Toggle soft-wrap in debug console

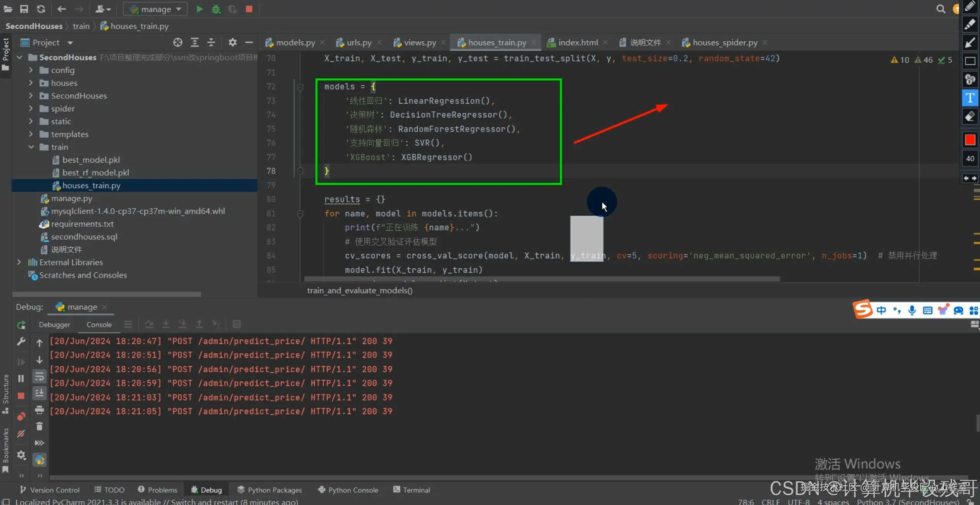point(39,377)
